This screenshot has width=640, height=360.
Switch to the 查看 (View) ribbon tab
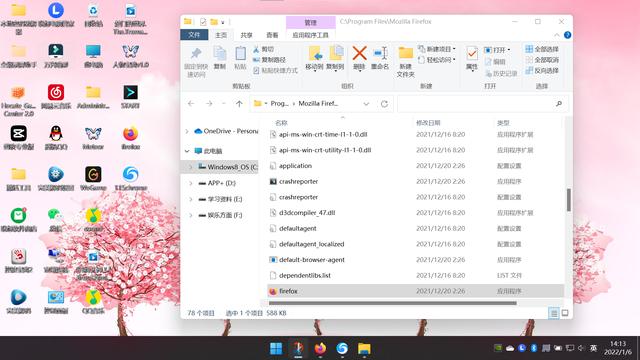272,35
